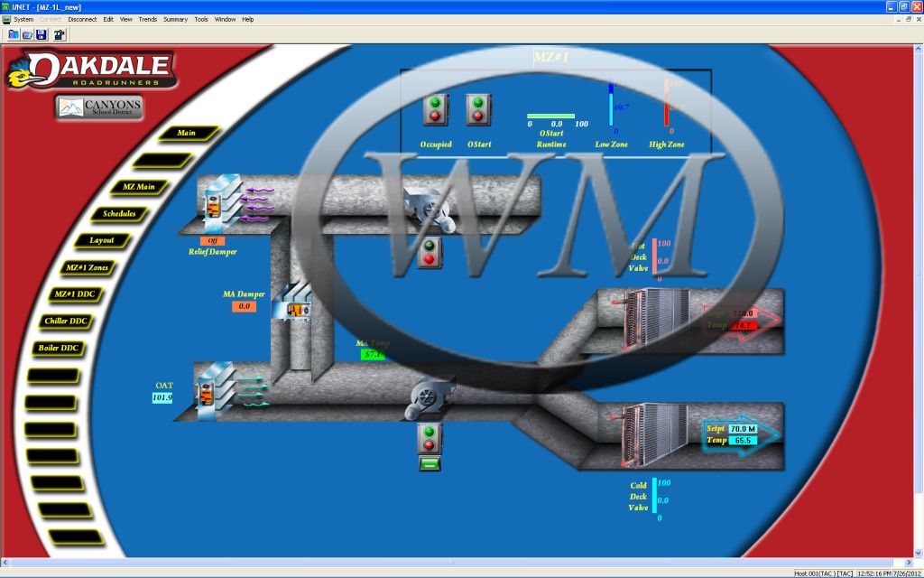Click the MA Damper 0.0 value
924x578 pixels.
pos(244,307)
